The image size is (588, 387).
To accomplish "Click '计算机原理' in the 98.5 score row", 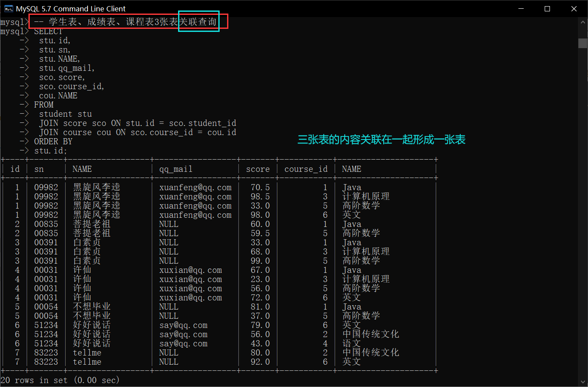I will coord(366,197).
